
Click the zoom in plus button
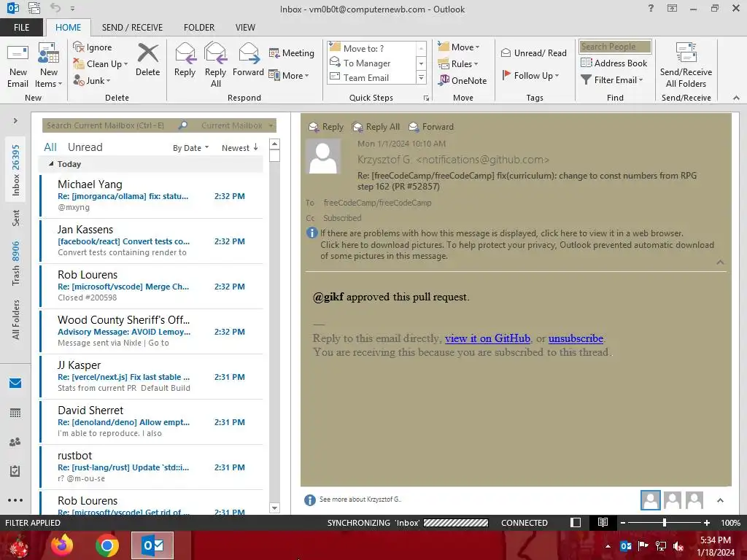(706, 523)
